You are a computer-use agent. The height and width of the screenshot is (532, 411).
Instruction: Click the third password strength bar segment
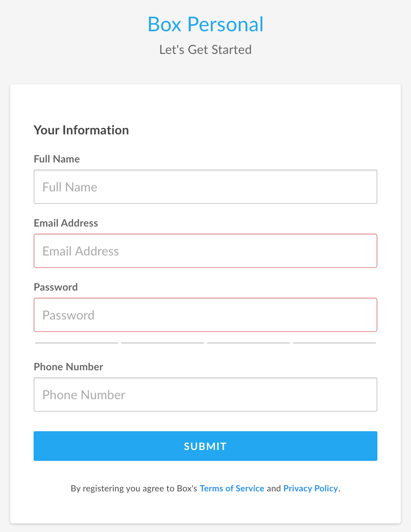tap(248, 343)
